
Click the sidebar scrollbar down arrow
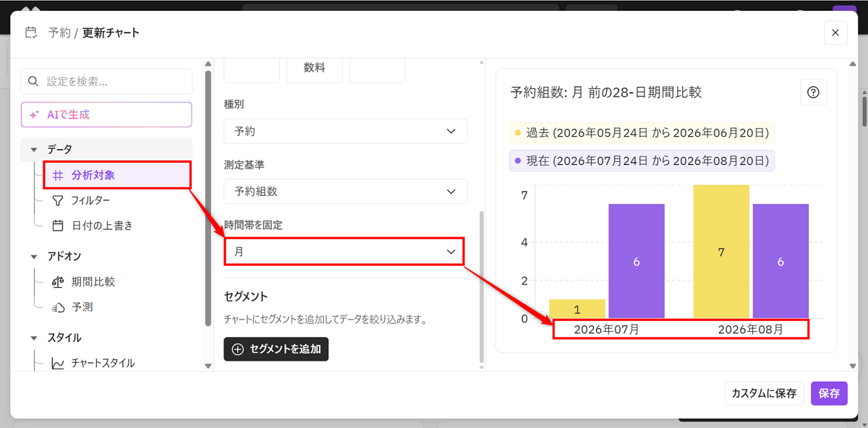tap(208, 367)
